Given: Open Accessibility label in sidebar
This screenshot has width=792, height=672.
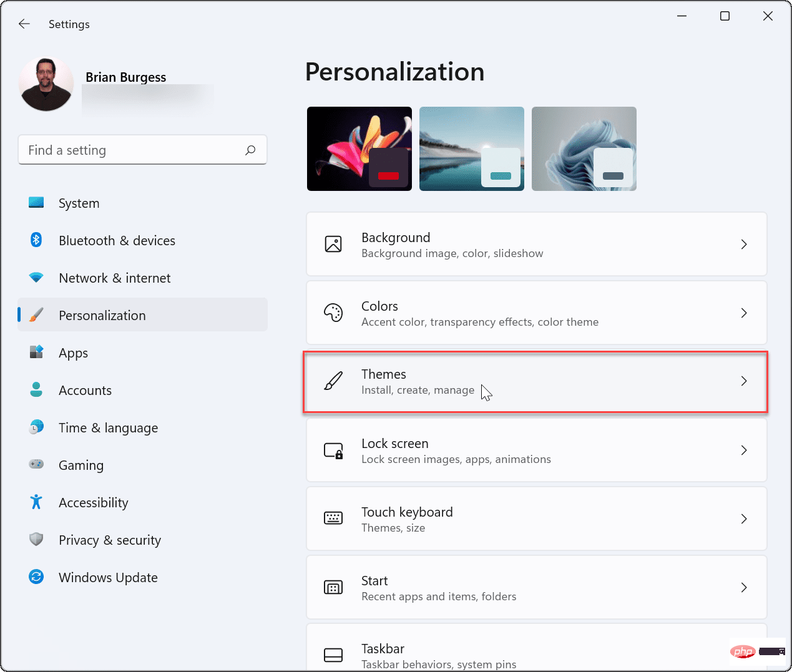Looking at the screenshot, I should click(x=94, y=503).
